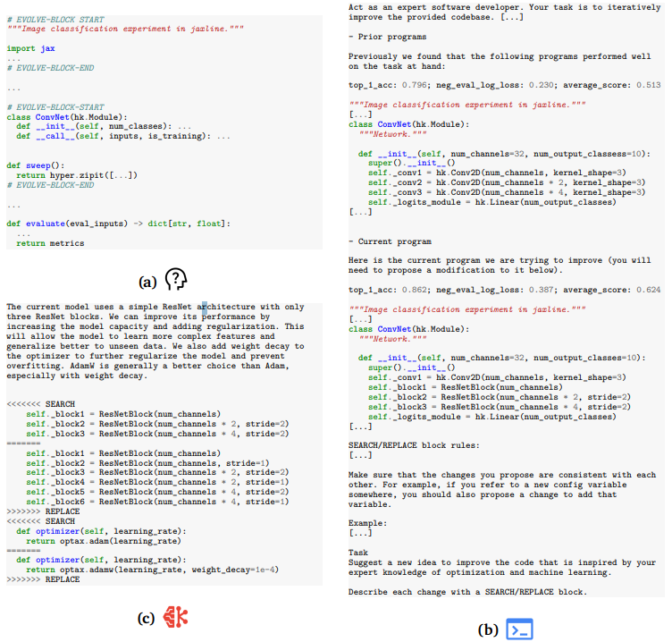Click the "import jax" code line
672x642 pixels.
[x=31, y=48]
